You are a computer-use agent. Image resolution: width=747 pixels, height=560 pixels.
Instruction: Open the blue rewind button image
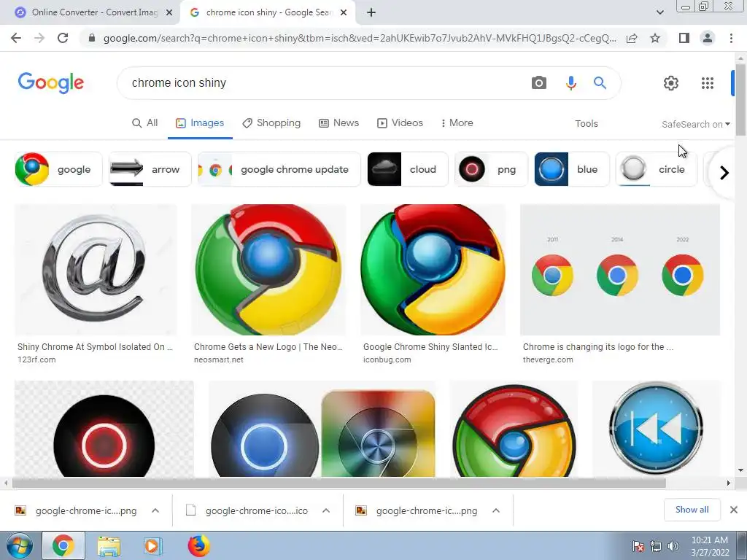tap(656, 429)
